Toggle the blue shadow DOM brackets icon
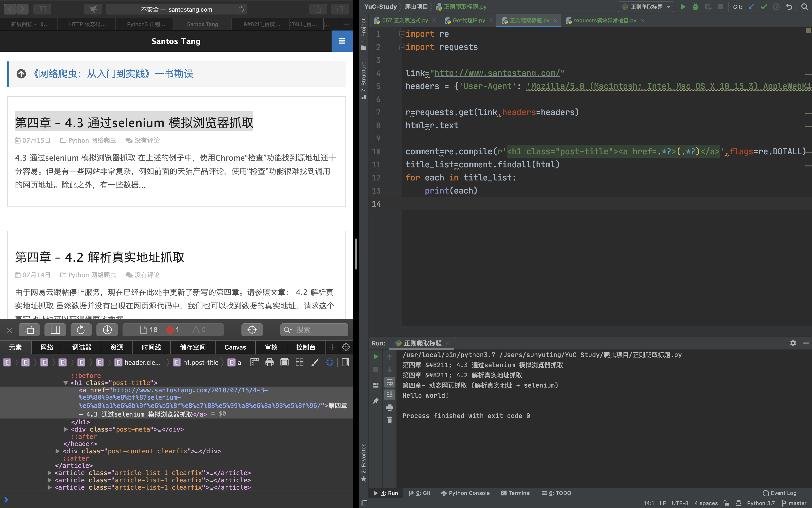Viewport: 812px width, 508px height. (330, 362)
